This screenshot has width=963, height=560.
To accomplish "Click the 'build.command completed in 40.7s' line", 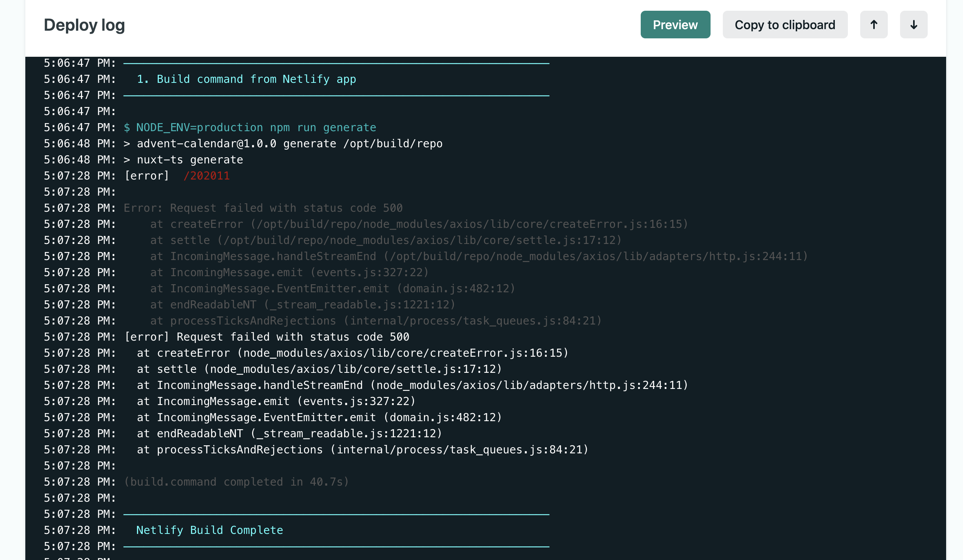I will coord(236,482).
